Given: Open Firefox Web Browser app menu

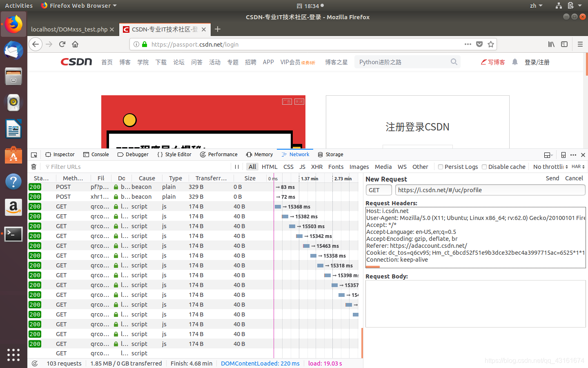Looking at the screenshot, I should click(x=79, y=5).
